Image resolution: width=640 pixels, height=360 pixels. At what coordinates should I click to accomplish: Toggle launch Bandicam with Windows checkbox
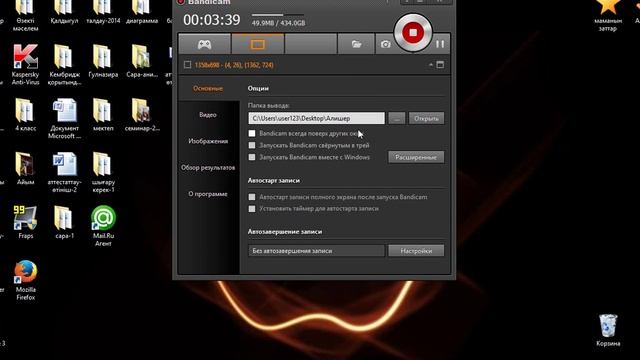pos(252,157)
